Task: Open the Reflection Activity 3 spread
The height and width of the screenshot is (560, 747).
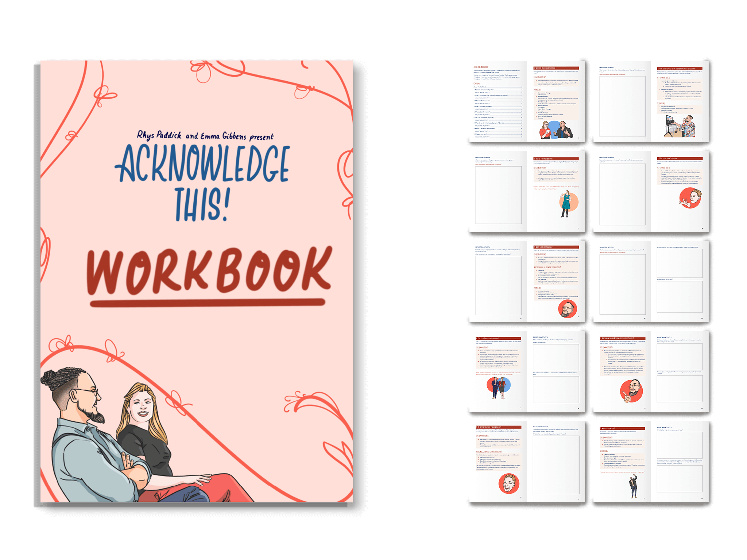Action: [651, 192]
